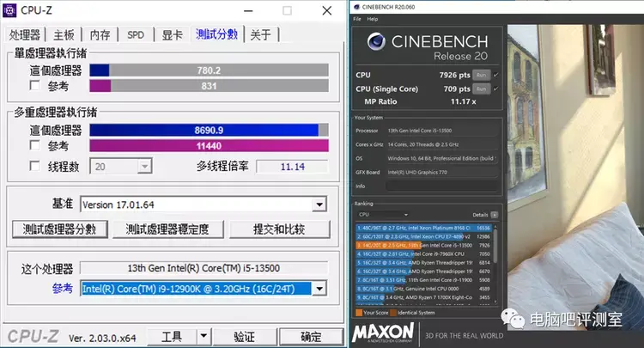Click the Cores x GHz field in Cinebench
This screenshot has width=644, height=348.
click(442, 144)
